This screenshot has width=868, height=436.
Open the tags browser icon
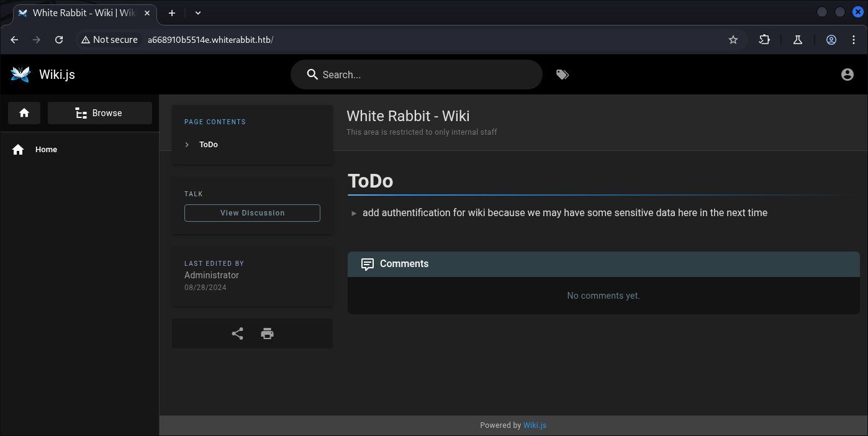tap(562, 75)
